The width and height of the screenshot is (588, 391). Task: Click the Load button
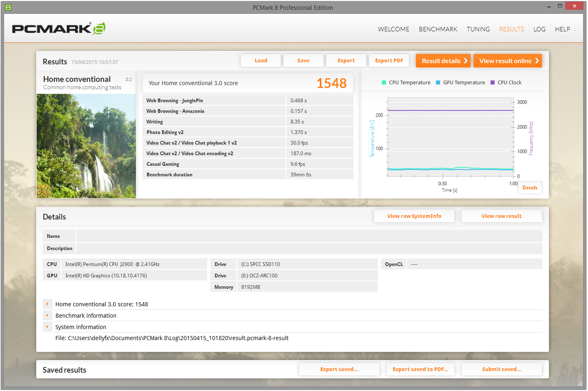pos(261,61)
